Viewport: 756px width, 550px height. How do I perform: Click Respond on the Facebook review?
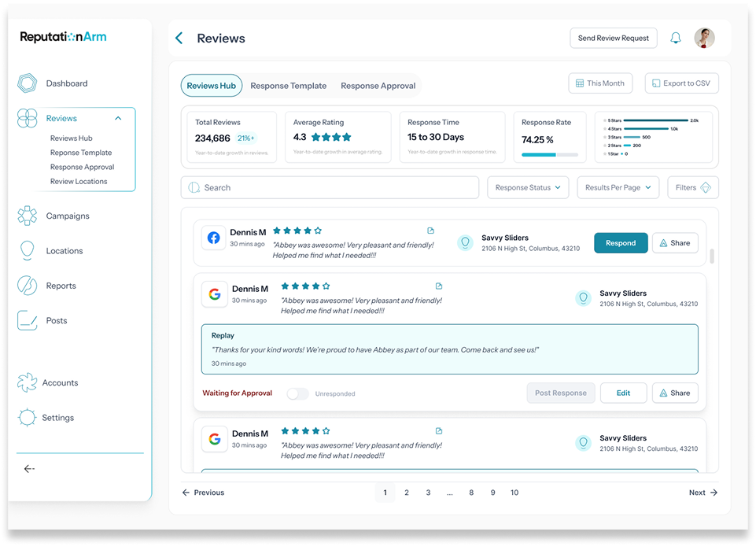[x=621, y=243]
